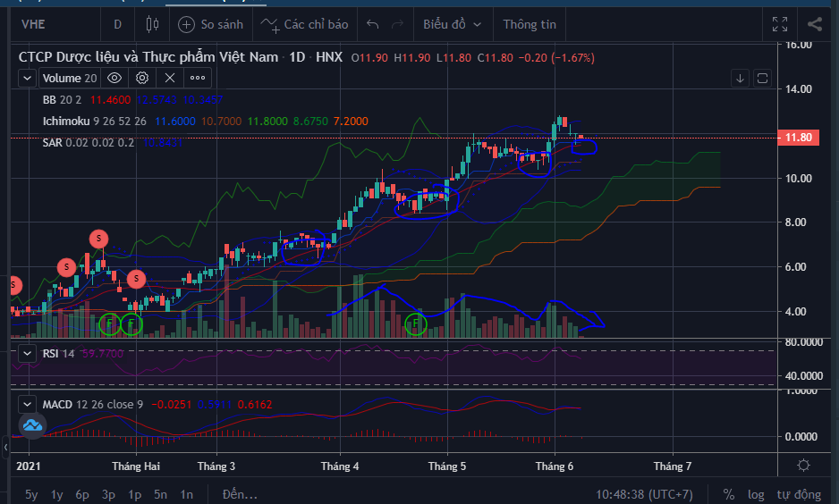
Task: Toggle percent scale mode
Action: tap(729, 494)
